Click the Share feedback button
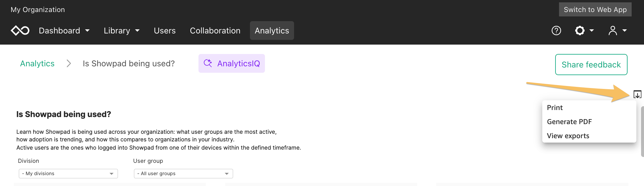 pyautogui.click(x=591, y=65)
